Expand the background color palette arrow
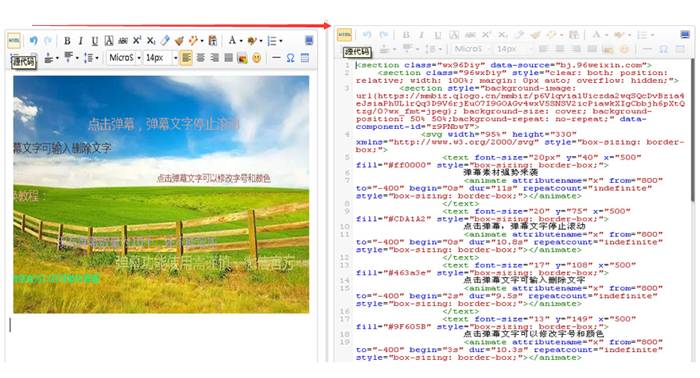 point(261,41)
